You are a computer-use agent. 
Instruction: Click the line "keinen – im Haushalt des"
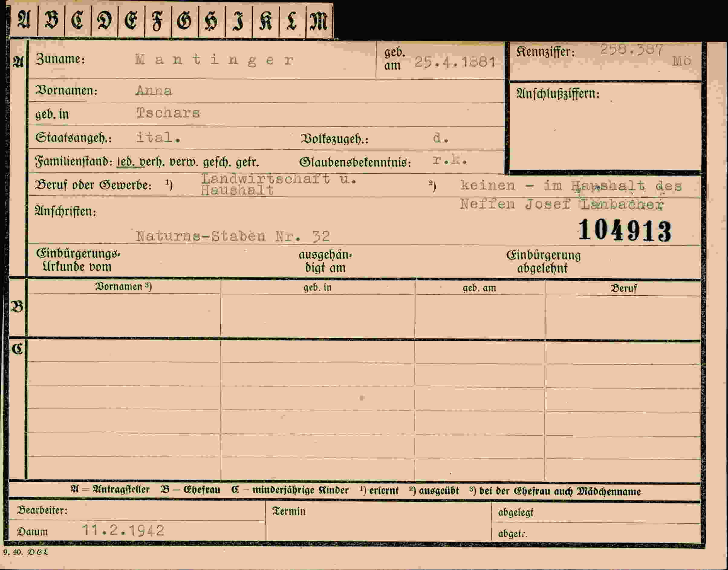click(x=571, y=185)
